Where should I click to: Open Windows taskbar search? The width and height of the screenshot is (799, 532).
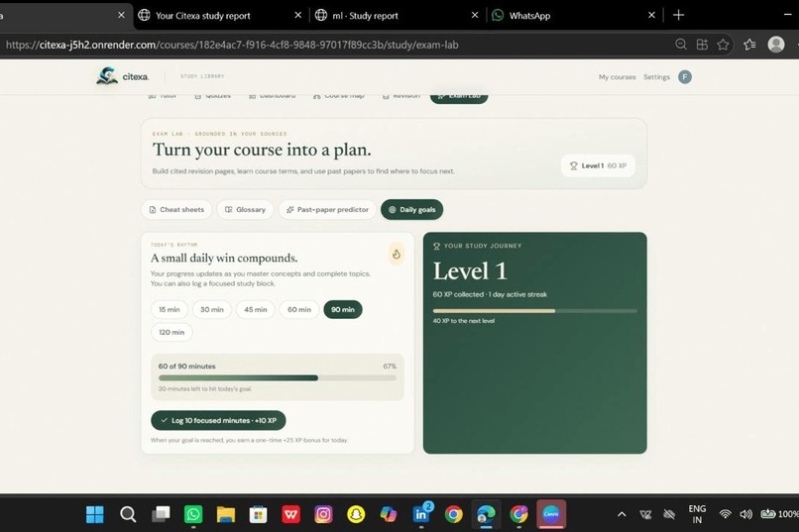[128, 515]
